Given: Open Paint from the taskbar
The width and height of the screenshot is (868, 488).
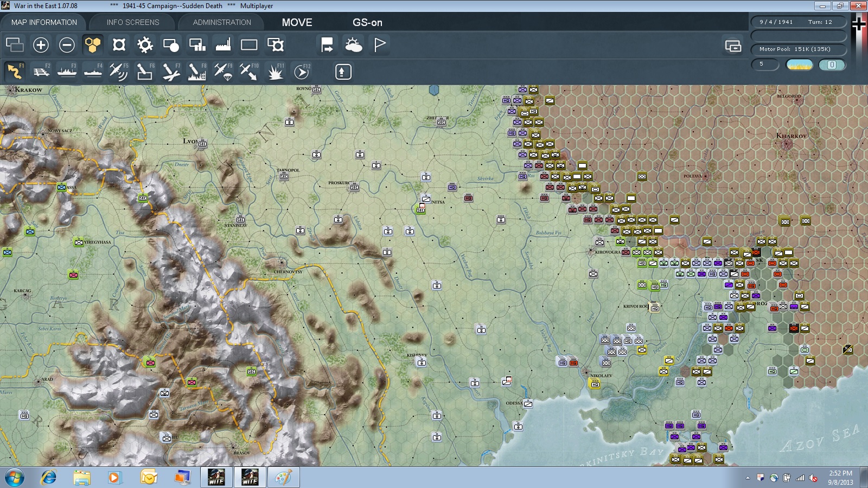Looking at the screenshot, I should pos(283,478).
